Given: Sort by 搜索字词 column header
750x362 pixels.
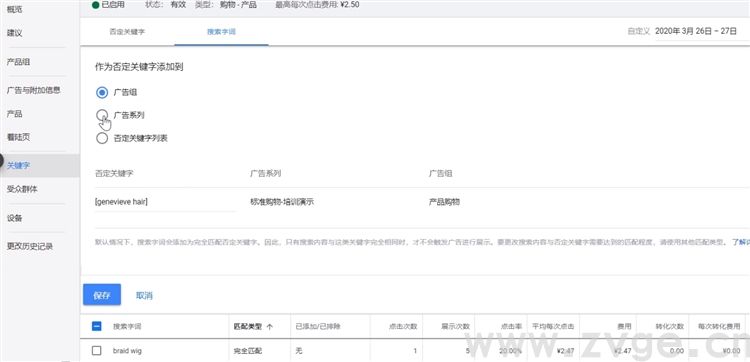Looking at the screenshot, I should coord(127,327).
